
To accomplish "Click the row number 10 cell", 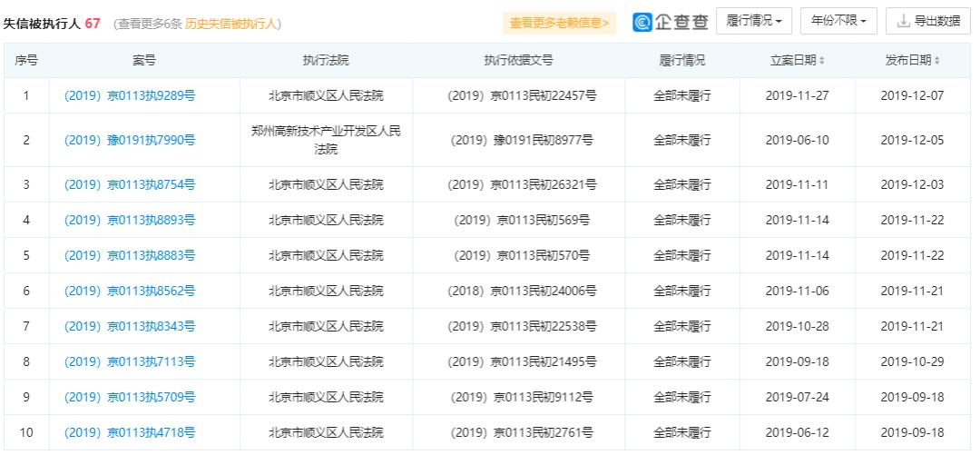I will click(26, 432).
